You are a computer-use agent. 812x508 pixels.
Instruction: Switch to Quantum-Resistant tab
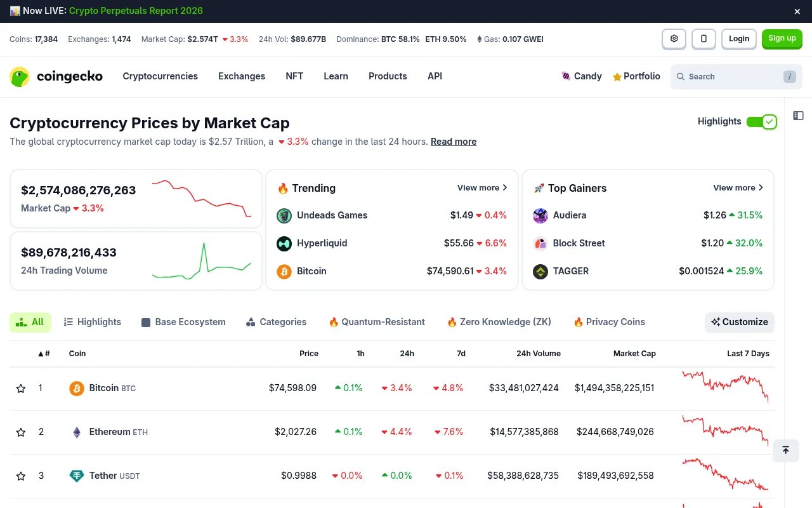point(377,322)
